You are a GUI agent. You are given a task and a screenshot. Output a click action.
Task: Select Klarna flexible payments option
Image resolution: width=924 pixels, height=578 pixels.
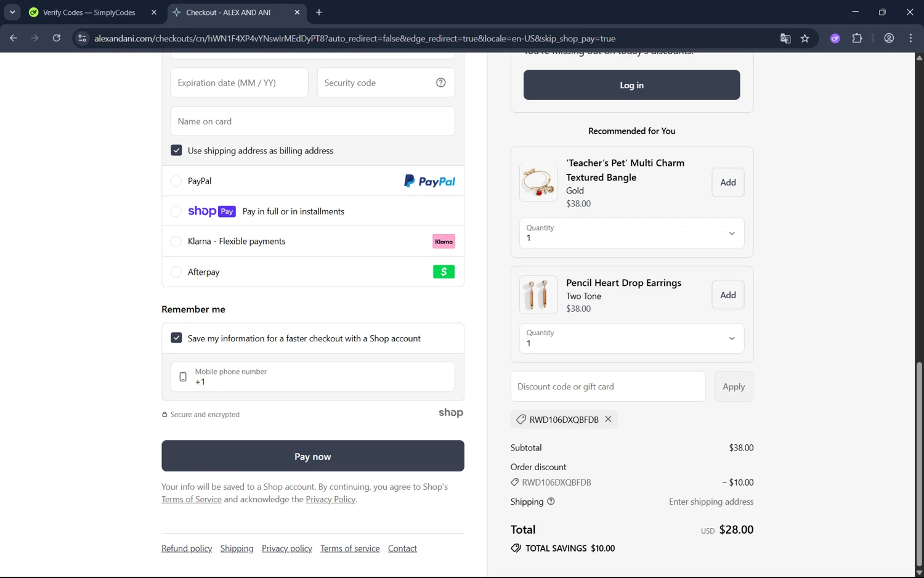(x=176, y=242)
